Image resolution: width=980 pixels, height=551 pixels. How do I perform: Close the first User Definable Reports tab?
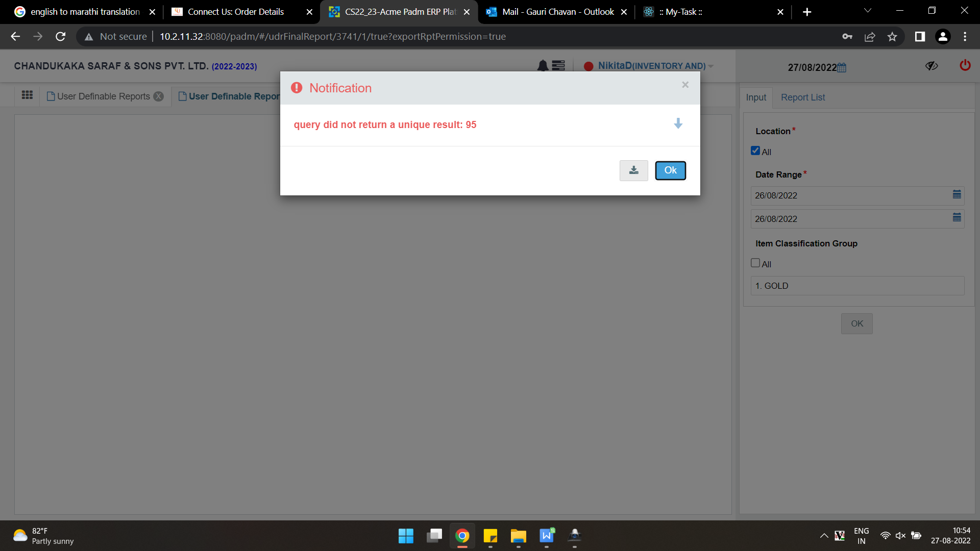point(159,96)
